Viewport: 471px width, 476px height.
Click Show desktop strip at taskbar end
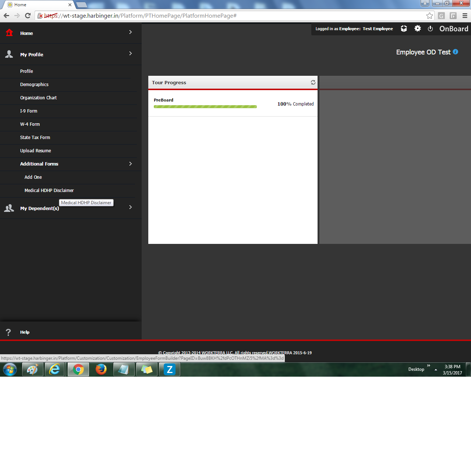(x=468, y=369)
